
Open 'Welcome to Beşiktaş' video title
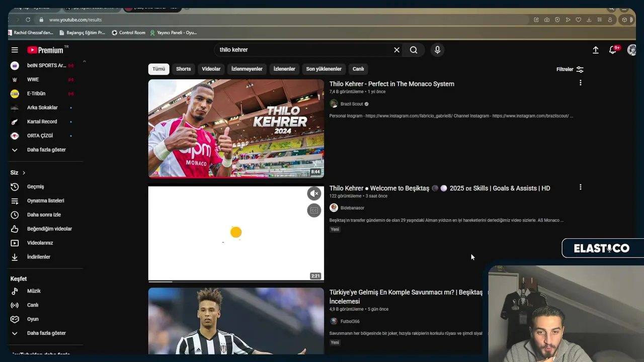(x=440, y=188)
